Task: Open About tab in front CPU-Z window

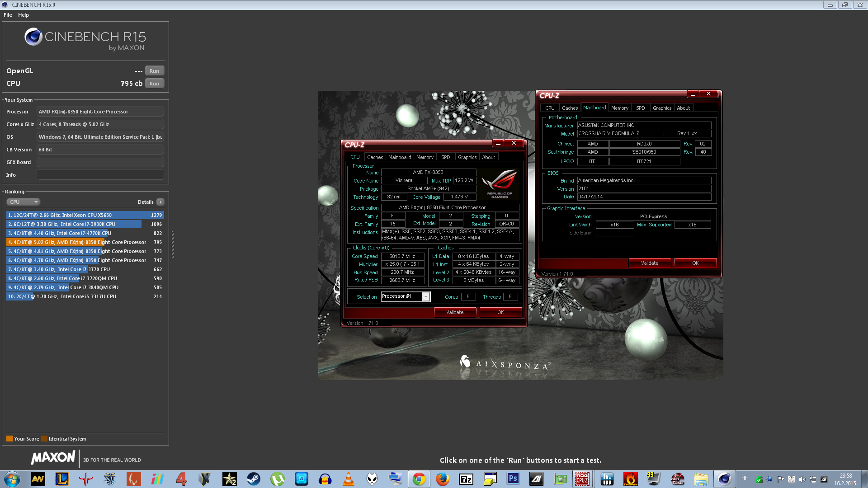Action: point(488,157)
